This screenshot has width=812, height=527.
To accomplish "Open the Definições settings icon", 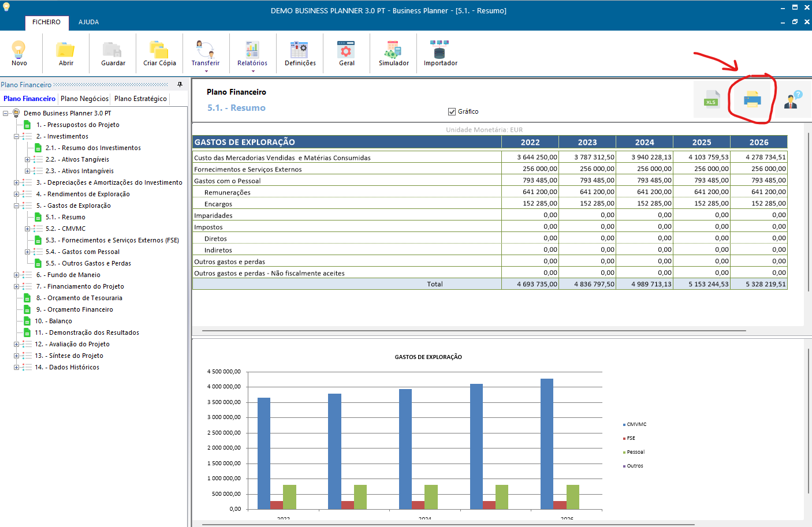I will click(300, 50).
